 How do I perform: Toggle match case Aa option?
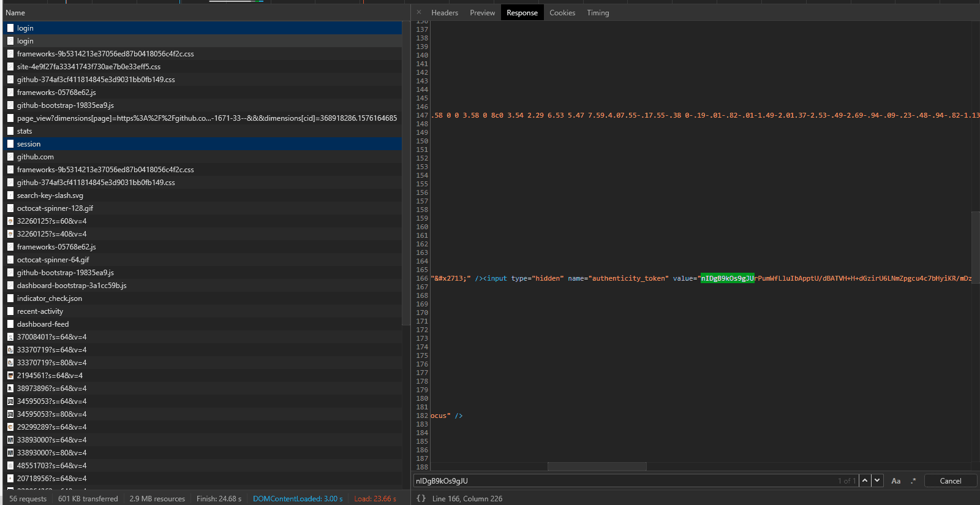point(895,481)
